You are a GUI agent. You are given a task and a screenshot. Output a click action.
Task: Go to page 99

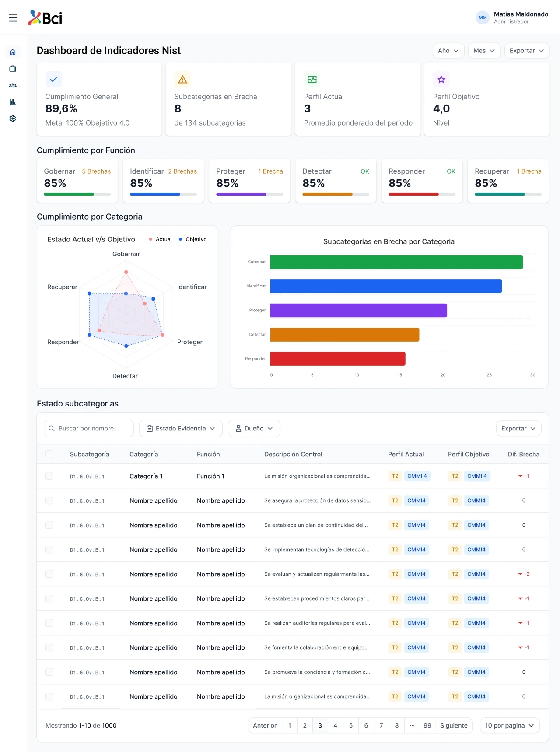(x=427, y=725)
